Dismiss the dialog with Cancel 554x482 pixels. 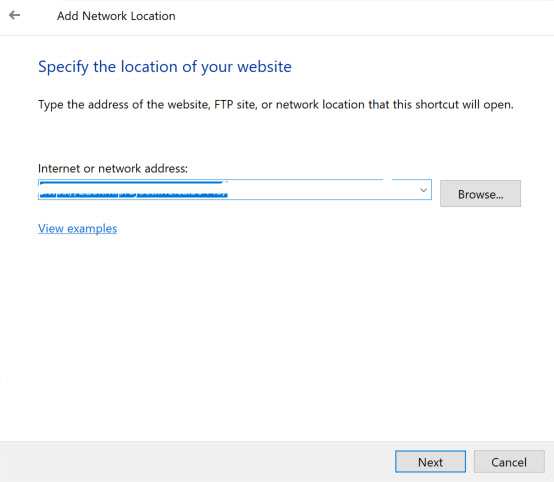509,462
